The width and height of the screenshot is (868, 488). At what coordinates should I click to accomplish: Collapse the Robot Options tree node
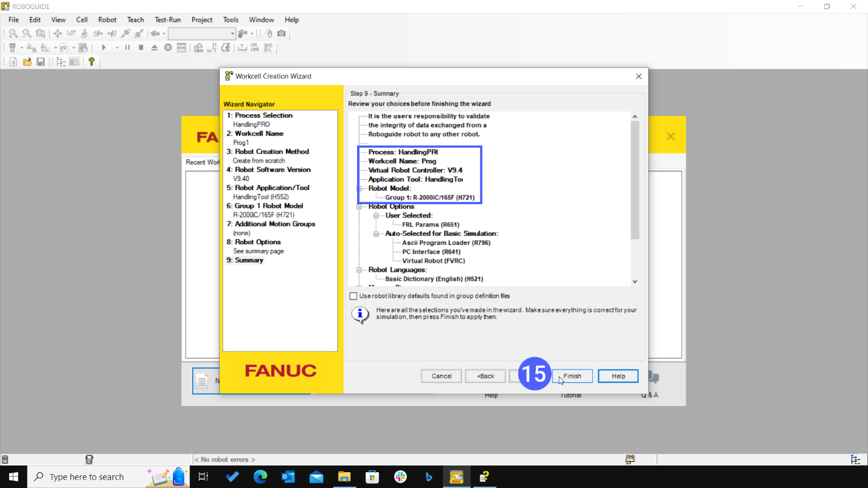358,207
